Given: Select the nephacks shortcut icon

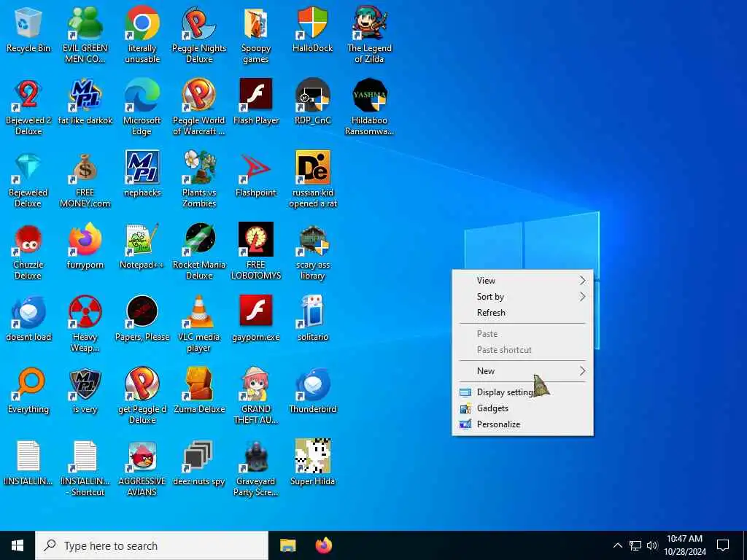Looking at the screenshot, I should click(142, 174).
